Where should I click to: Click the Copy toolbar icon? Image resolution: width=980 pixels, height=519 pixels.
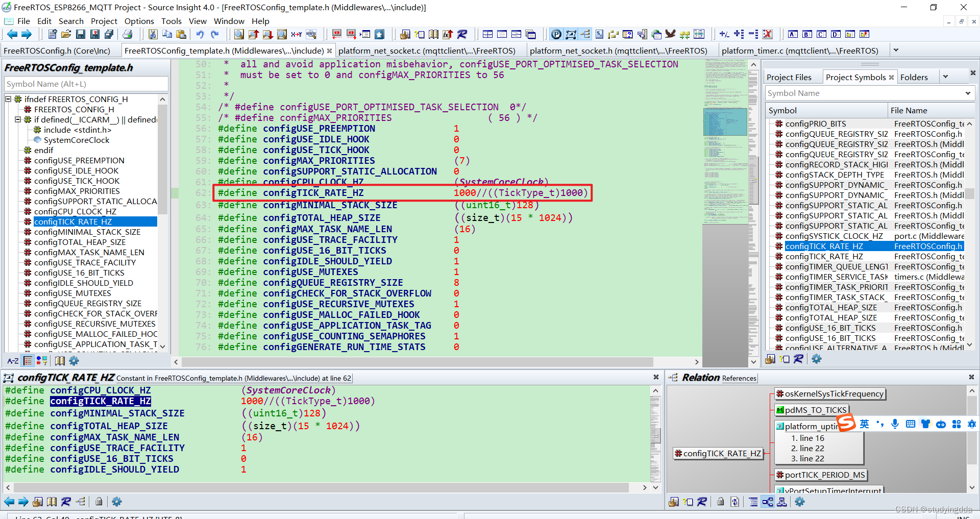(167, 34)
